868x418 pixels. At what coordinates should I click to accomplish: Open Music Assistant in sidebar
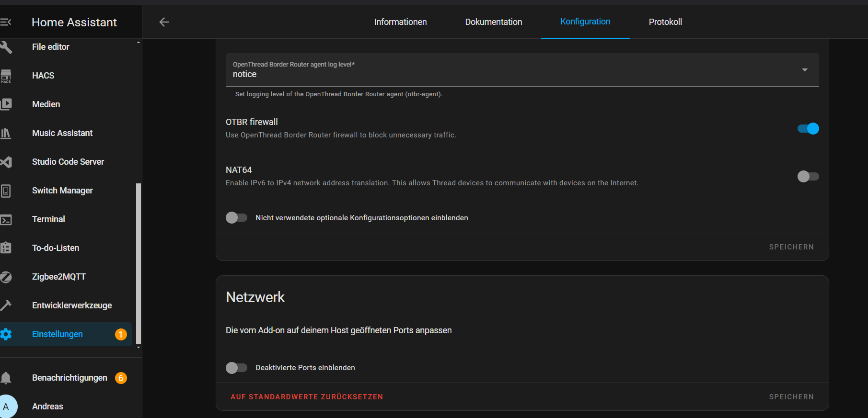pos(66,133)
